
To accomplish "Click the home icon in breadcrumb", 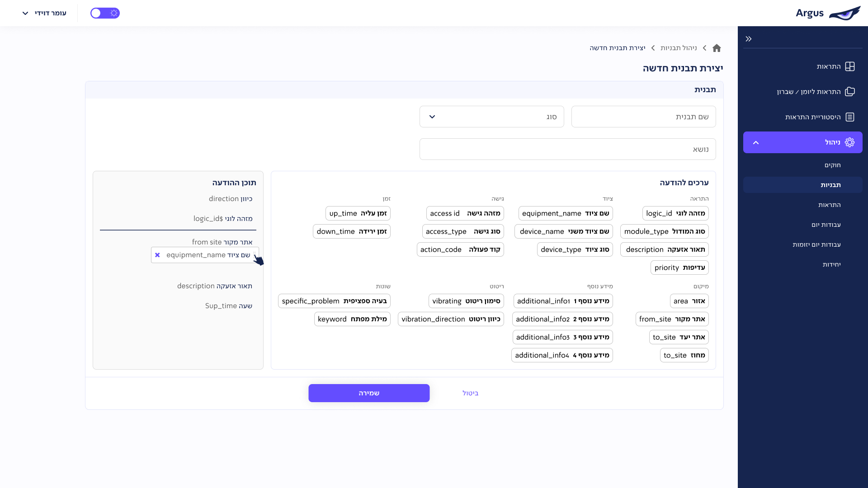I will click(x=717, y=48).
